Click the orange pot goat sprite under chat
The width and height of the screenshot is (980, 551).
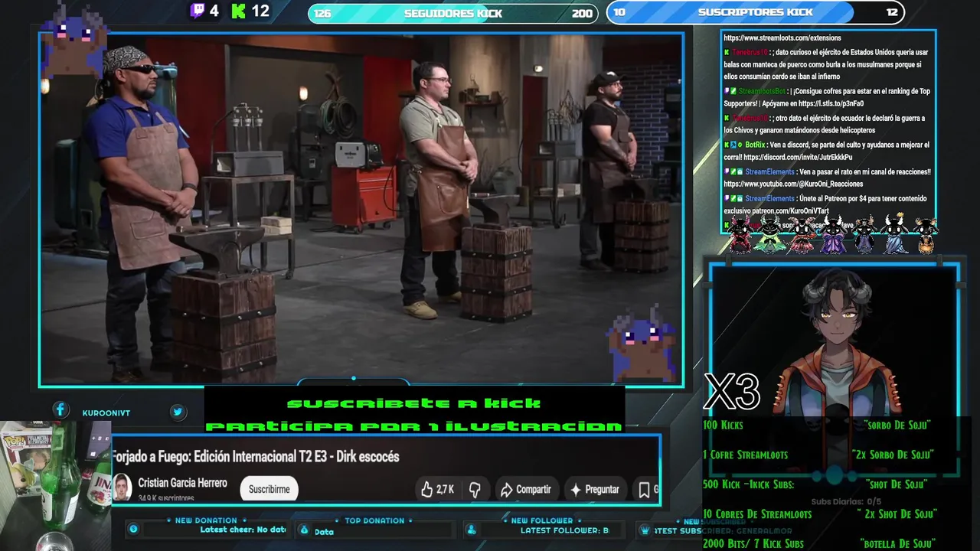(x=926, y=235)
